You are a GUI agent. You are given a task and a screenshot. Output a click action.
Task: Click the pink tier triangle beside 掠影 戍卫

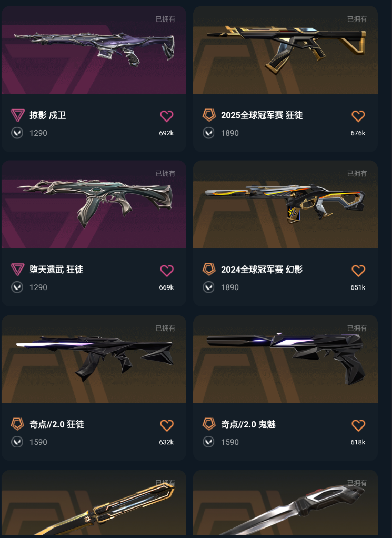(x=17, y=115)
